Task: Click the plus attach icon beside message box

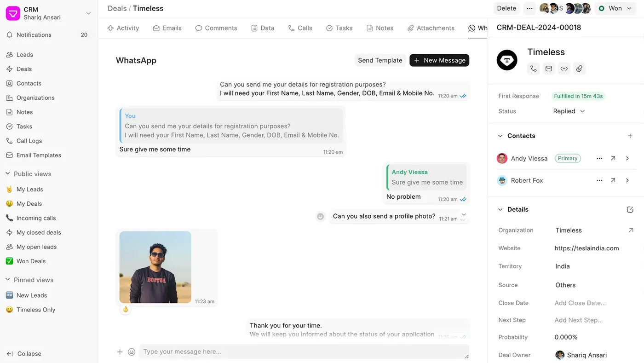Action: [x=120, y=352]
